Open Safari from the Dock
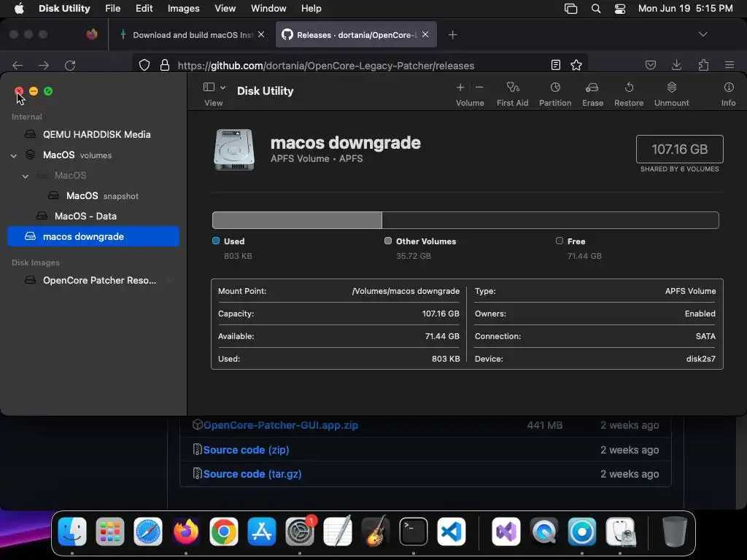Screen dimensions: 747x560 click(x=147, y=532)
